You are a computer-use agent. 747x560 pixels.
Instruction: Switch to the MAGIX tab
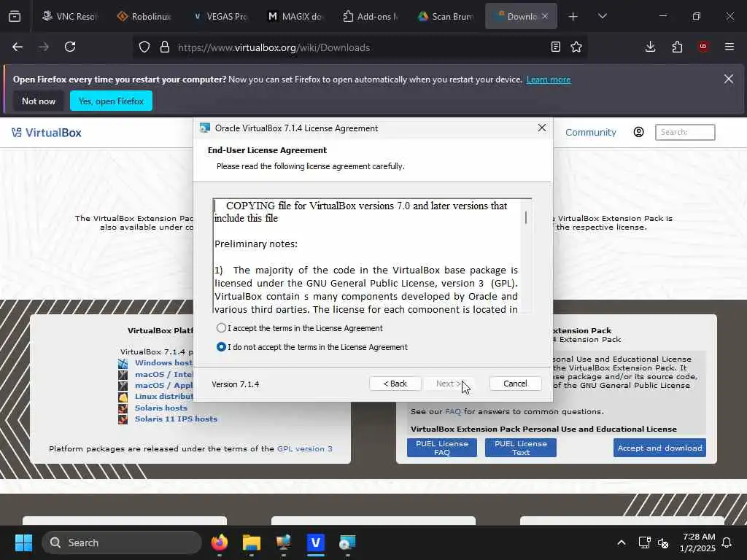tap(295, 16)
